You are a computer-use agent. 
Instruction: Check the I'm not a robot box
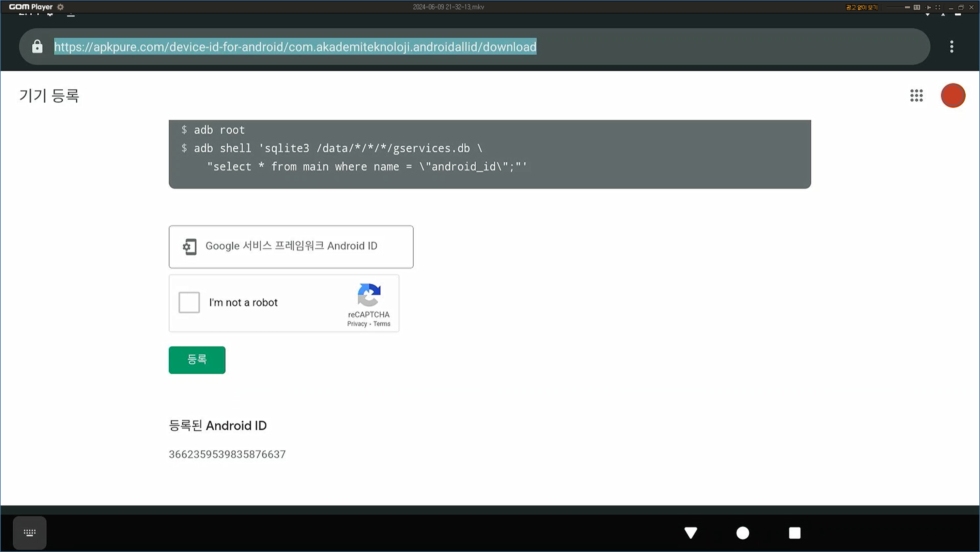pos(189,303)
